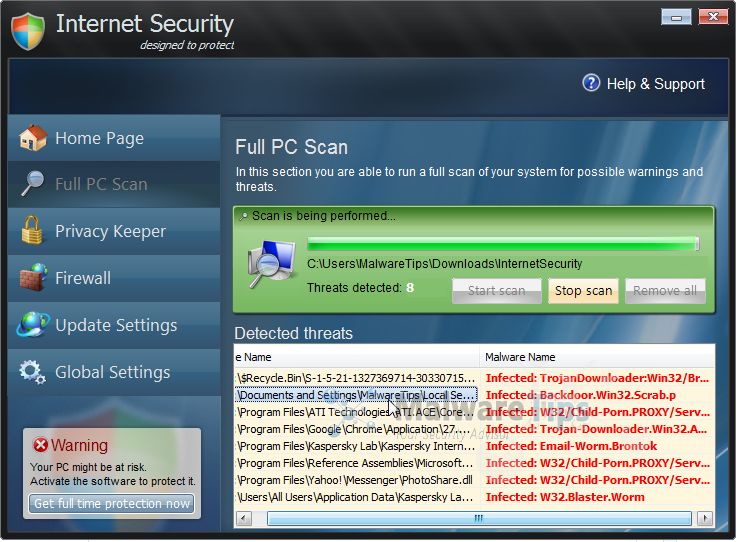Click the Firewall brick wall icon
737x542 pixels.
click(33, 277)
